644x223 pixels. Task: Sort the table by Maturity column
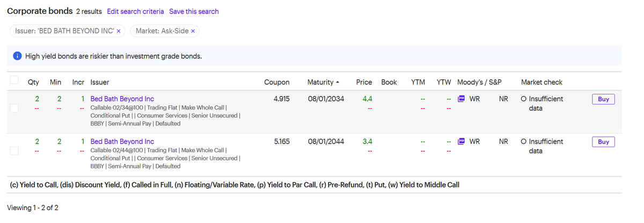pos(320,82)
